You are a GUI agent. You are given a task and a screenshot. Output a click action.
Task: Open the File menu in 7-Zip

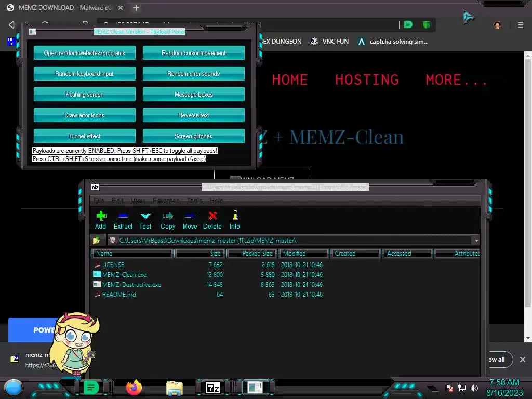click(x=99, y=201)
